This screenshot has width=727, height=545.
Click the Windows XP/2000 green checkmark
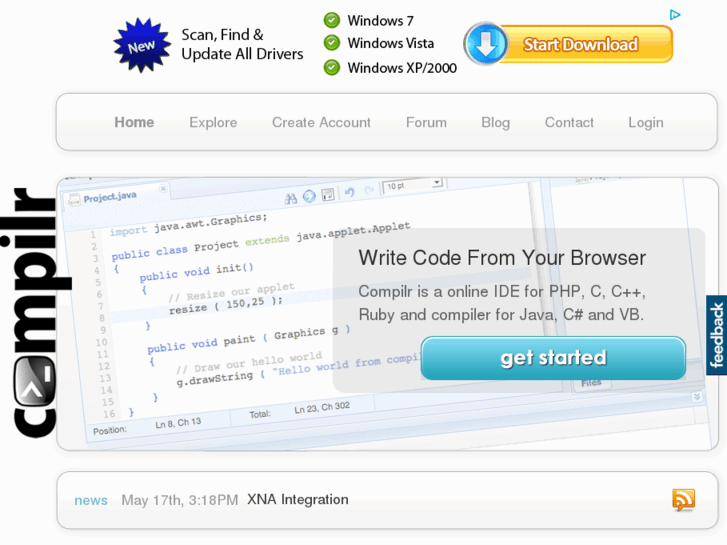(332, 67)
